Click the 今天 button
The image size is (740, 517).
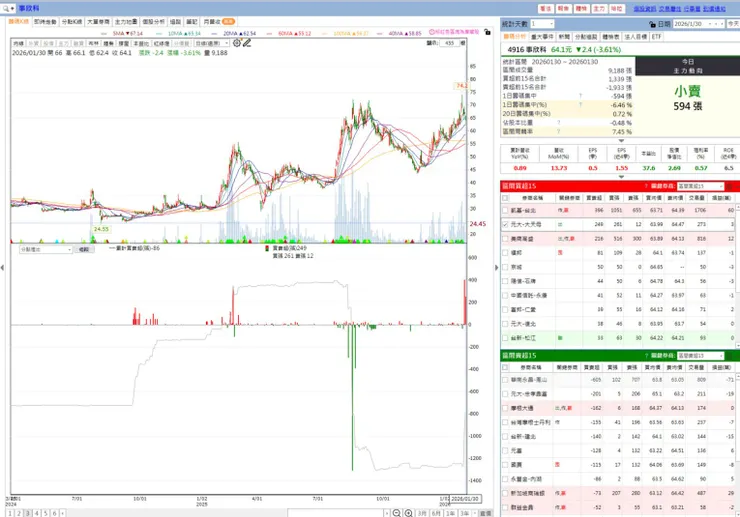[x=733, y=24]
